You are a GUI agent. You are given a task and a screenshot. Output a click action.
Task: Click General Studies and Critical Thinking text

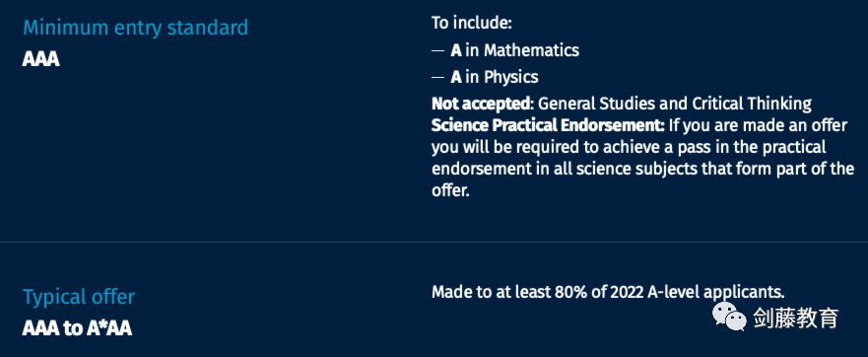pos(675,104)
